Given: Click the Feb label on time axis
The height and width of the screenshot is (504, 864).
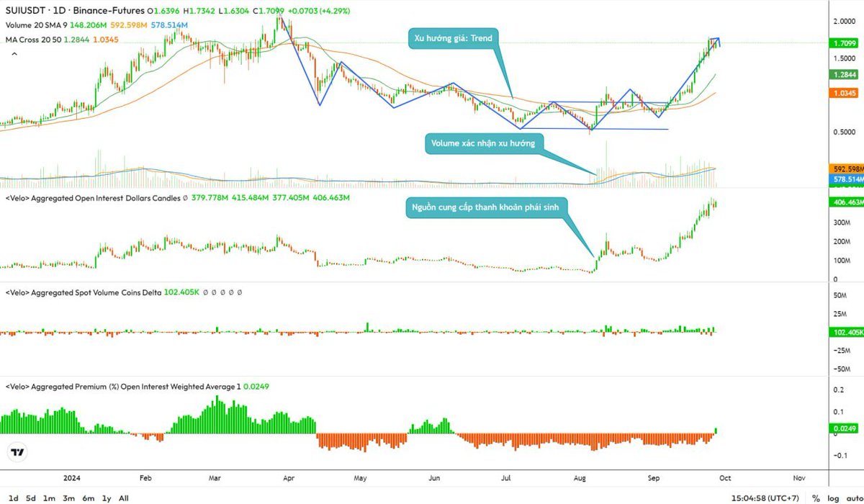Looking at the screenshot, I should coord(146,477).
